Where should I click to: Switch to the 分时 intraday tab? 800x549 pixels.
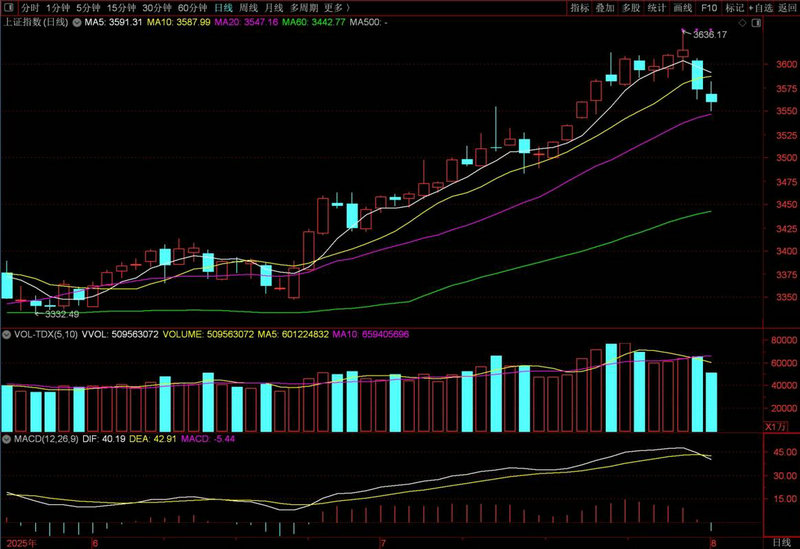pyautogui.click(x=30, y=7)
